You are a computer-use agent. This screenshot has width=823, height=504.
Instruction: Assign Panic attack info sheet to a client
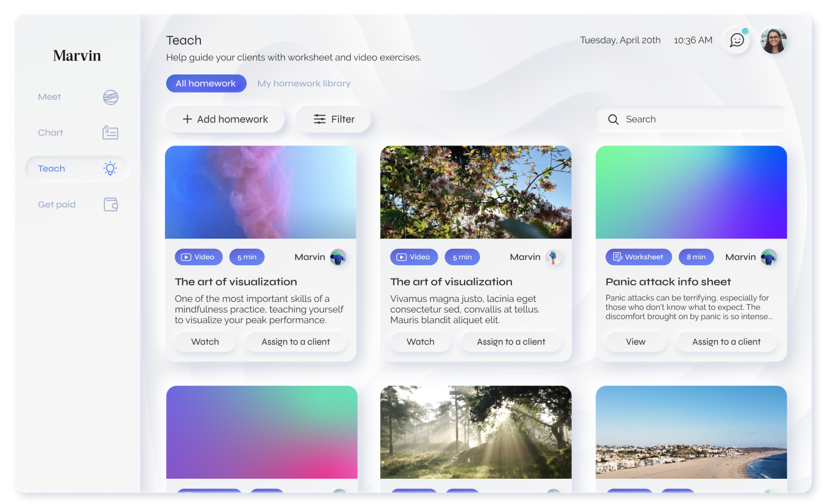726,342
